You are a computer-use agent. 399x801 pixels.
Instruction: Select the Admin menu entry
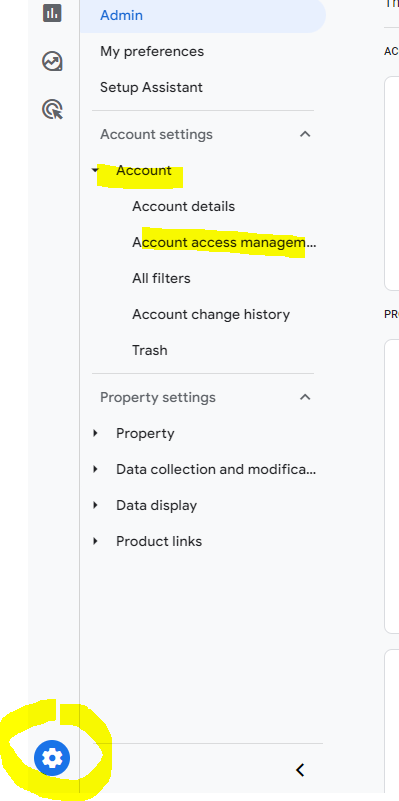(x=202, y=15)
